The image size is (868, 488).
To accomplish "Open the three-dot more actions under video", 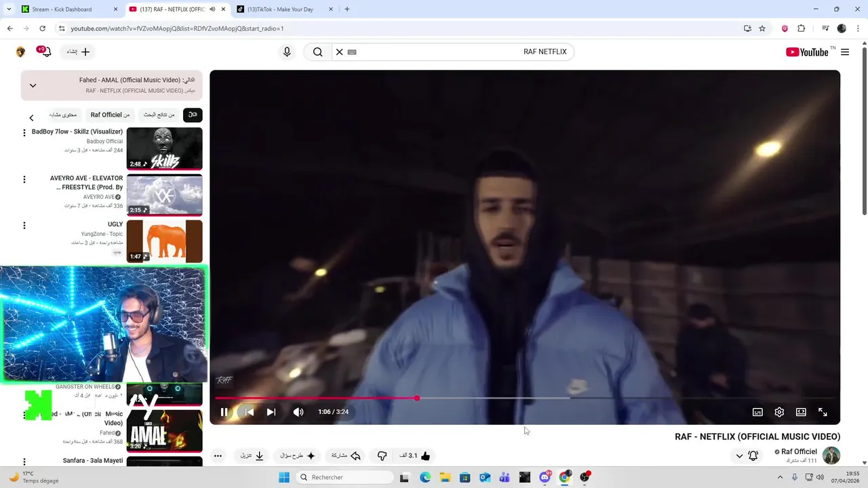I will tap(218, 456).
